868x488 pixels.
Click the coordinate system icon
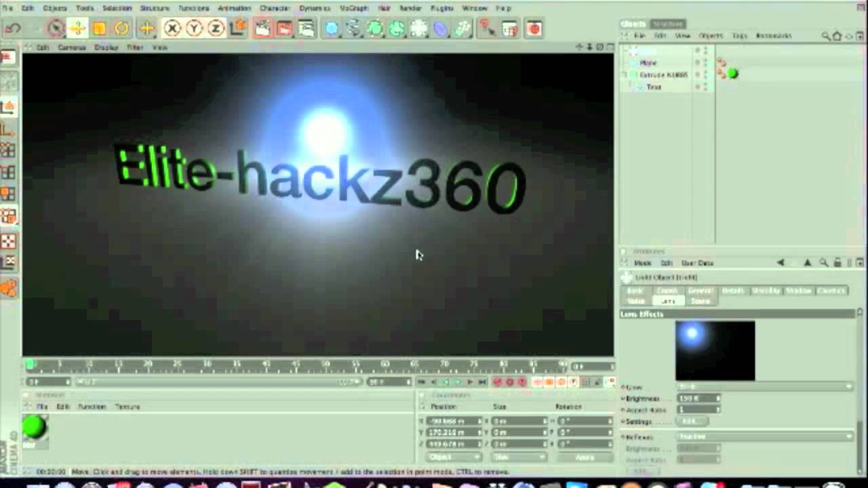click(237, 28)
